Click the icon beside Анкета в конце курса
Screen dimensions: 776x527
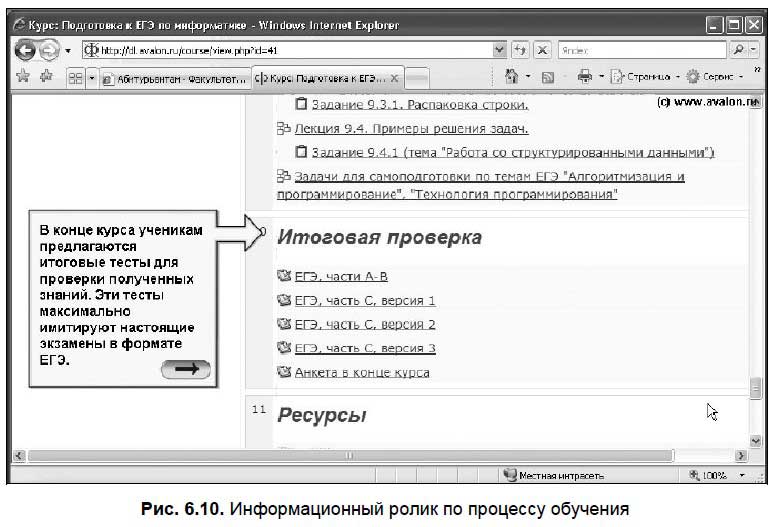tap(284, 371)
